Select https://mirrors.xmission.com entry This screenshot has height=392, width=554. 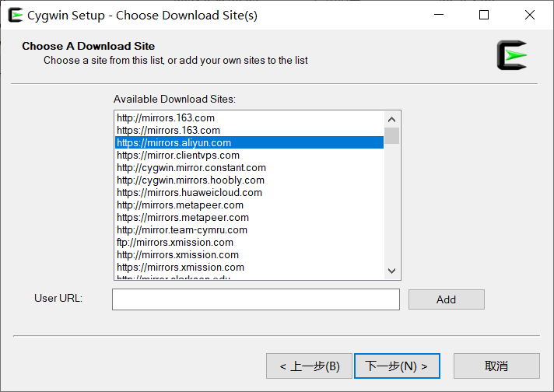[249, 268]
